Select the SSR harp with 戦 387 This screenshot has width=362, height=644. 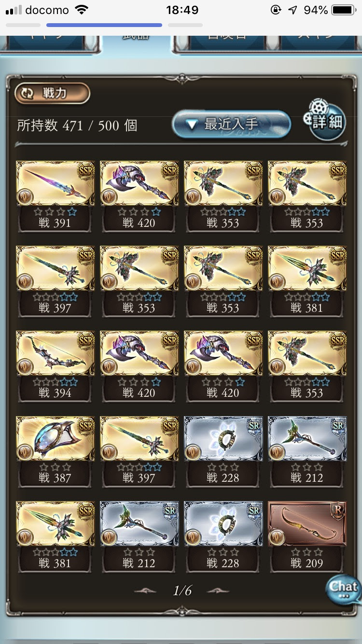pos(55,451)
